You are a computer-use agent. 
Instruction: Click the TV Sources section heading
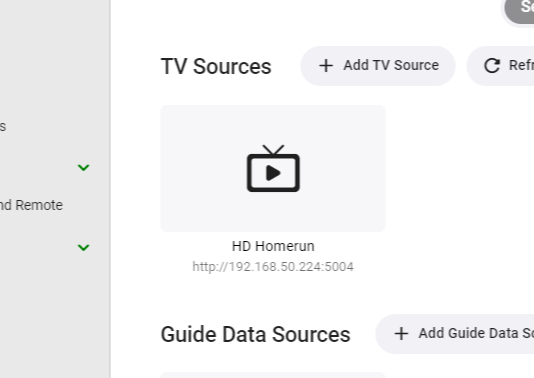(216, 66)
